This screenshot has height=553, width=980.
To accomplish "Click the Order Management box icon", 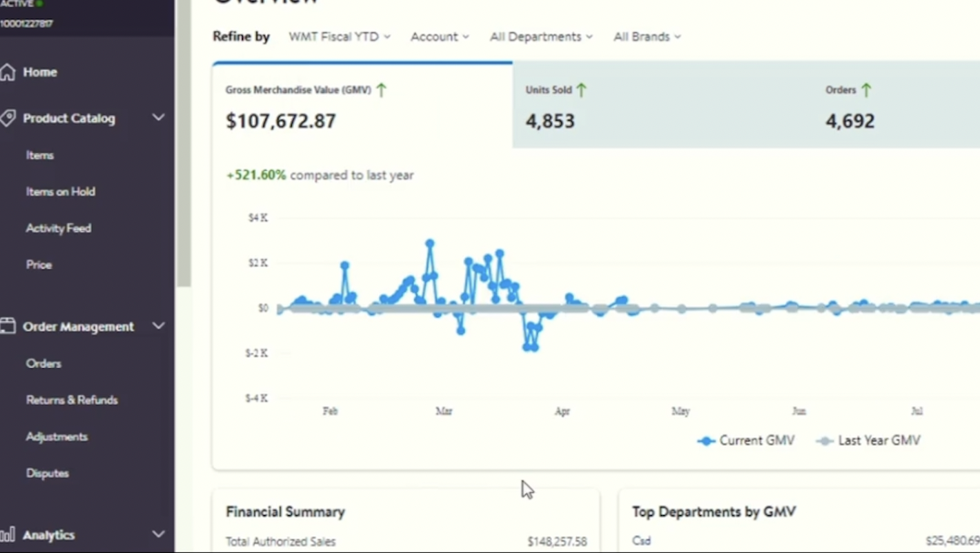I will [x=7, y=326].
